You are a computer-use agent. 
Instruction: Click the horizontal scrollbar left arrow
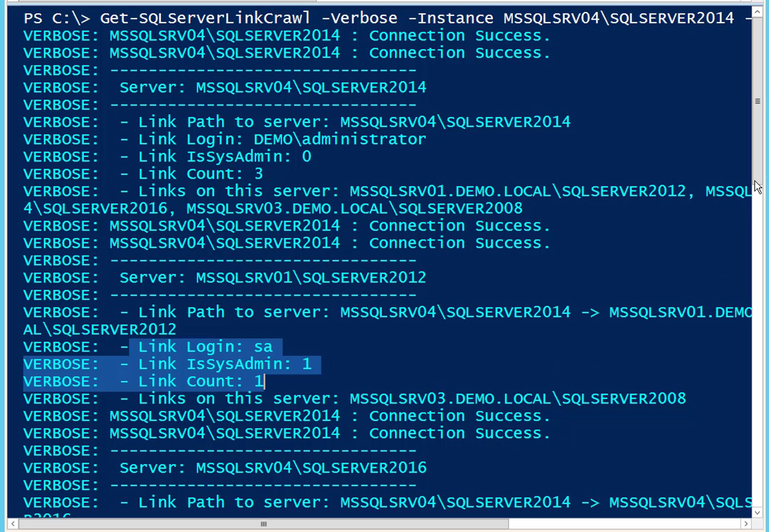point(13,524)
